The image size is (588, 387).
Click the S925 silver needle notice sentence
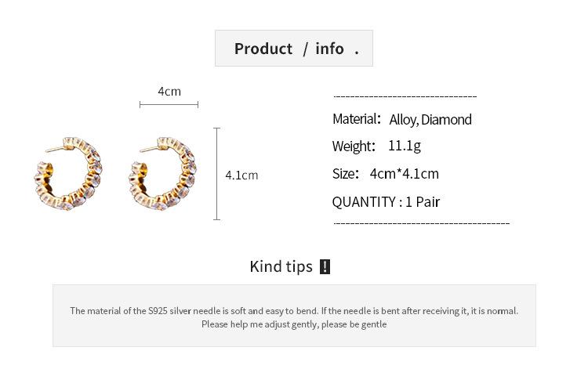click(x=294, y=310)
